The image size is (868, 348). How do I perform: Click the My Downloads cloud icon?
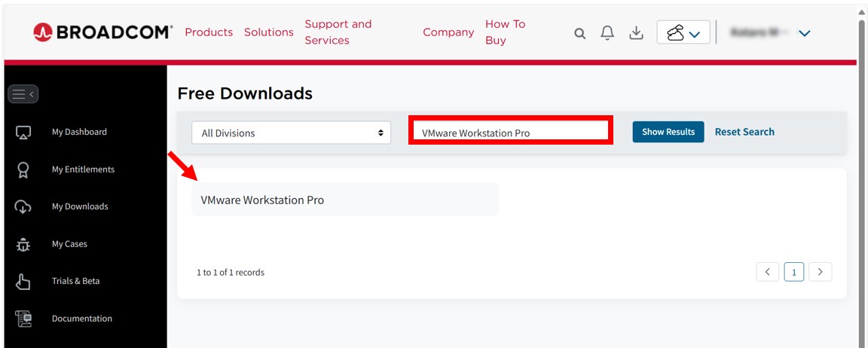[23, 207]
